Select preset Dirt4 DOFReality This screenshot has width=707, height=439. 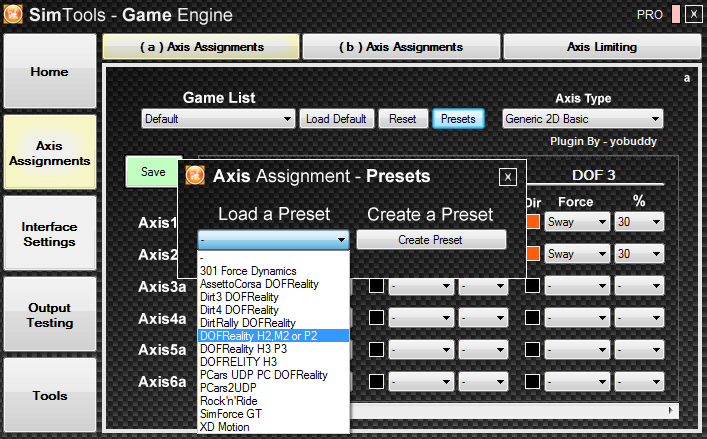pos(273,310)
